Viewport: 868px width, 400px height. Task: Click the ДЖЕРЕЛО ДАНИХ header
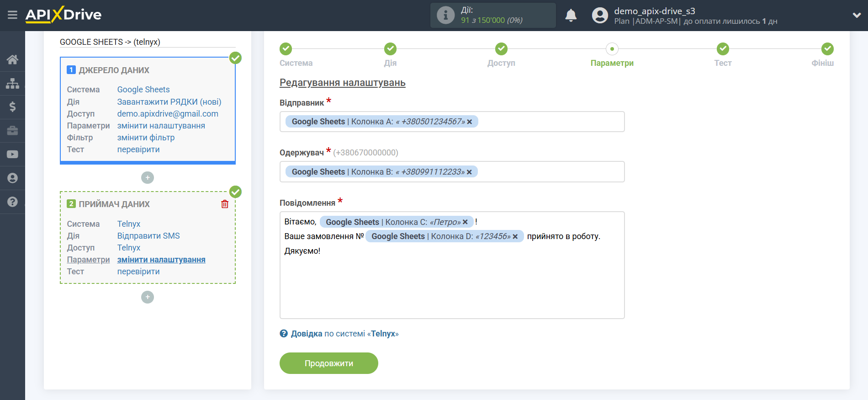click(114, 70)
